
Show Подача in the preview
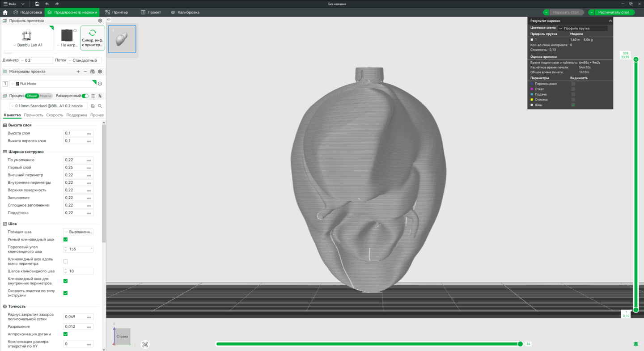point(573,94)
